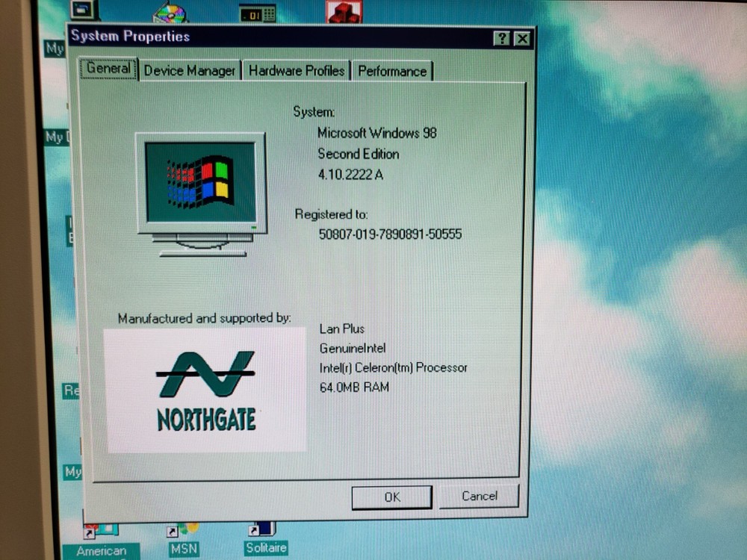Viewport: 747px width, 560px height.
Task: Click the 'System:' label
Action: (x=314, y=112)
